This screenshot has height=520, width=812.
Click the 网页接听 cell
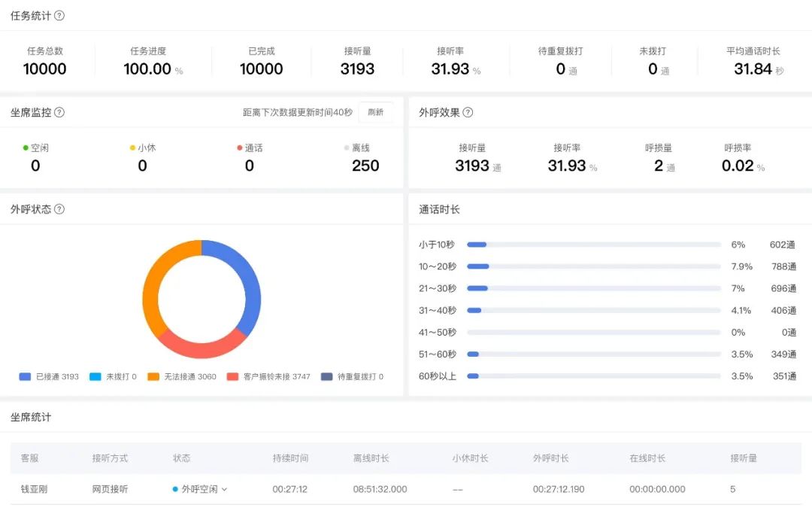click(110, 489)
